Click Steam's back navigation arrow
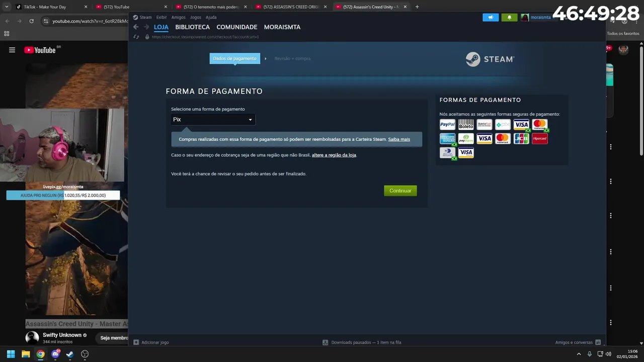 (136, 27)
